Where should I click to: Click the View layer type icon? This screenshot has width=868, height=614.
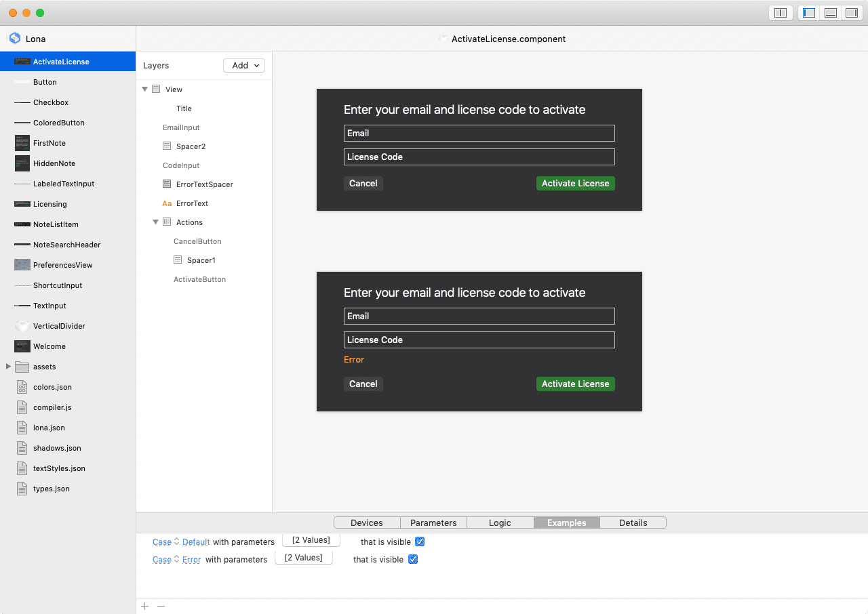coord(156,89)
